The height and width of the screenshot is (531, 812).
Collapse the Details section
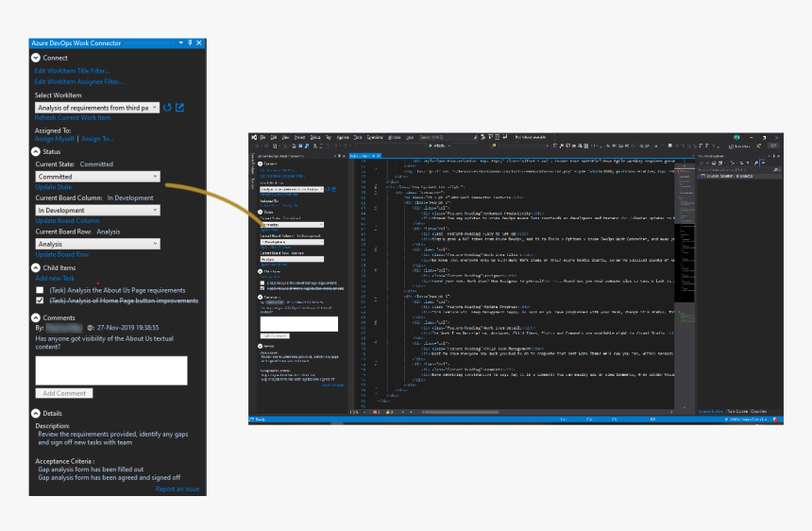(36, 414)
